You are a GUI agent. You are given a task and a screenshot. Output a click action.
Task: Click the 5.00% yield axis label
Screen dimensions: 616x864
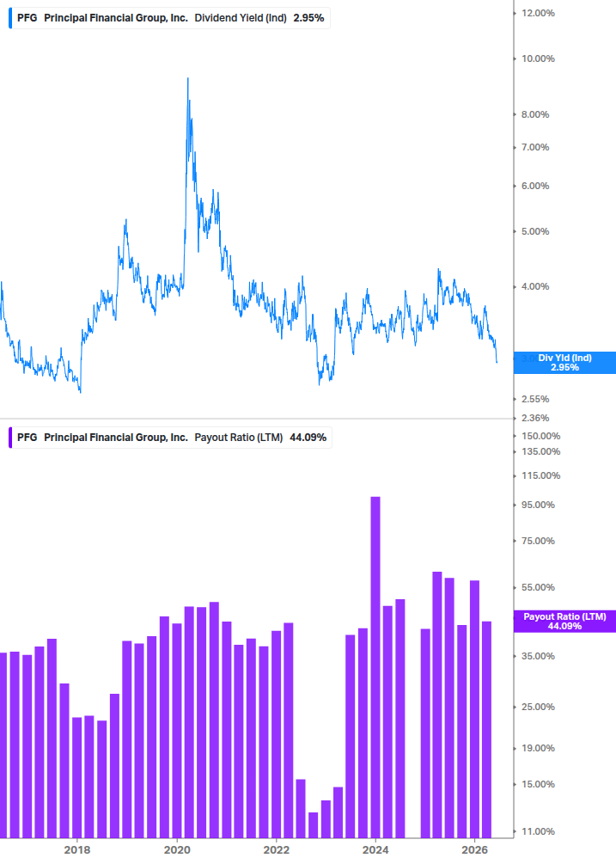pos(535,231)
